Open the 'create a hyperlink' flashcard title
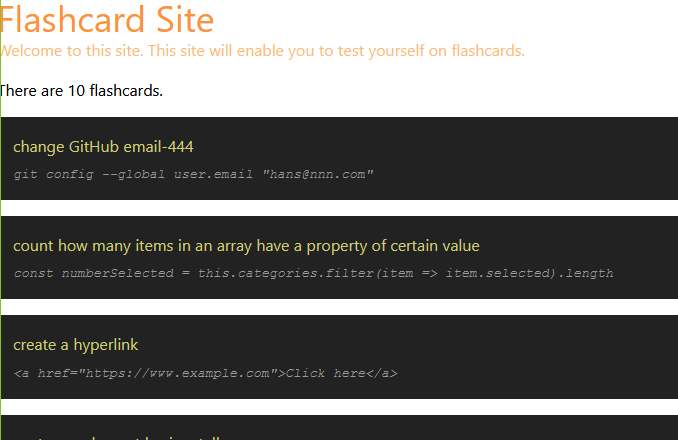The height and width of the screenshot is (440, 678). click(76, 345)
